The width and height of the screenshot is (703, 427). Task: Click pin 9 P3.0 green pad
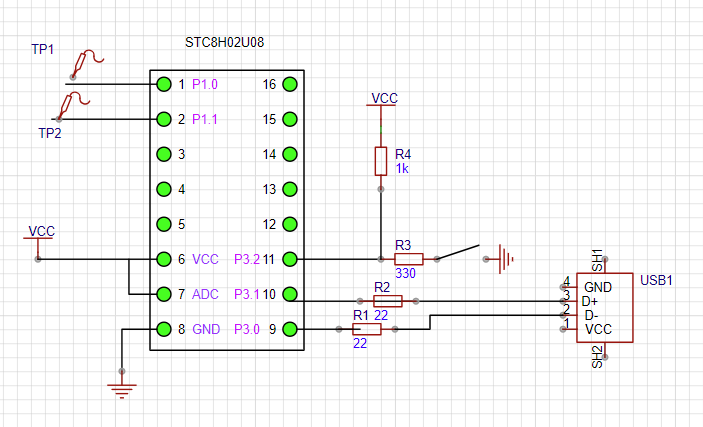(x=289, y=329)
